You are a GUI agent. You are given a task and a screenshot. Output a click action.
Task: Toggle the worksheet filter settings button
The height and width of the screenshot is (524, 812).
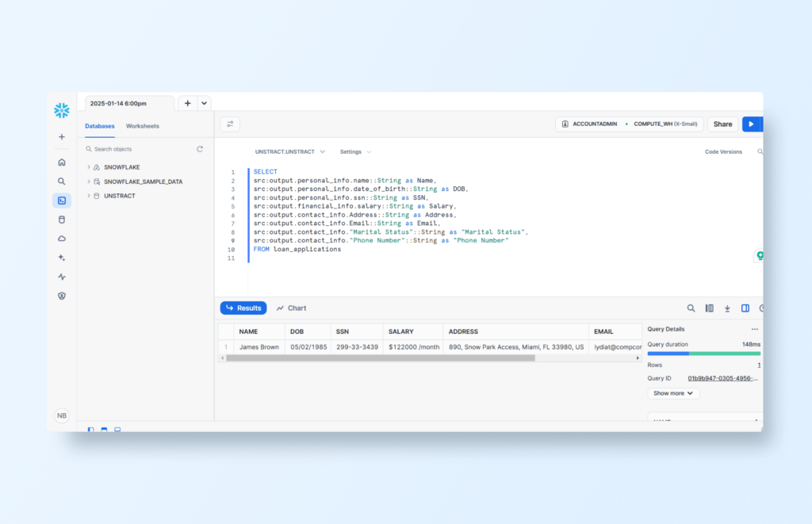(230, 124)
